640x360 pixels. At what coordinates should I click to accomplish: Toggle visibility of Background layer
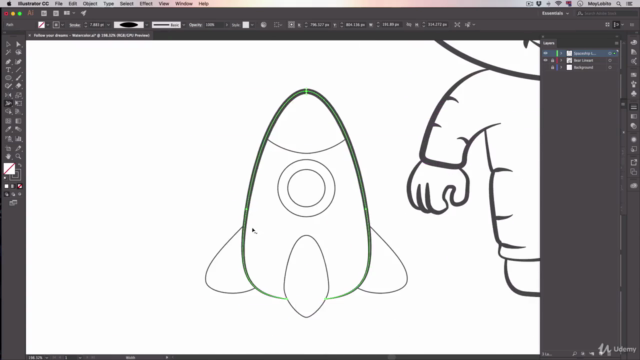[x=545, y=67]
